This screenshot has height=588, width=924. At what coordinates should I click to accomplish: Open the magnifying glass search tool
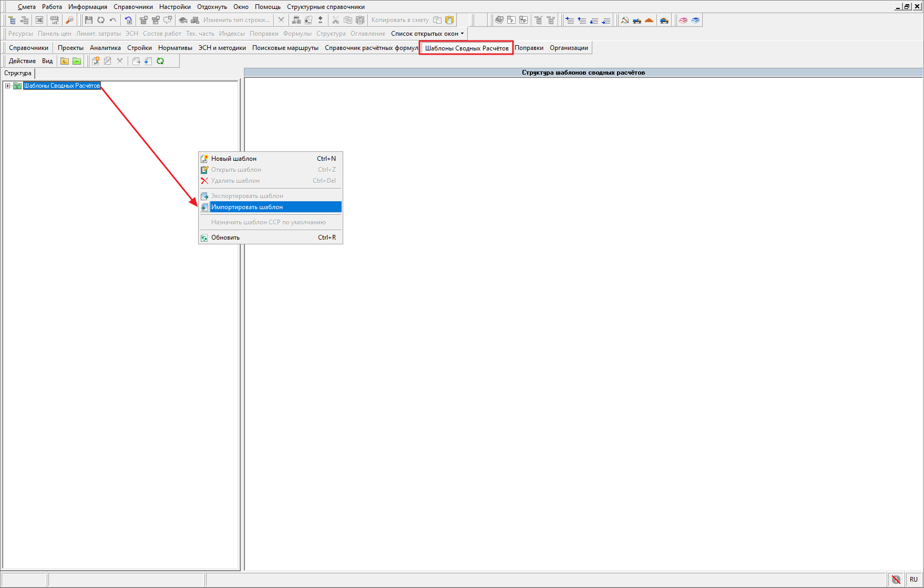pyautogui.click(x=69, y=20)
